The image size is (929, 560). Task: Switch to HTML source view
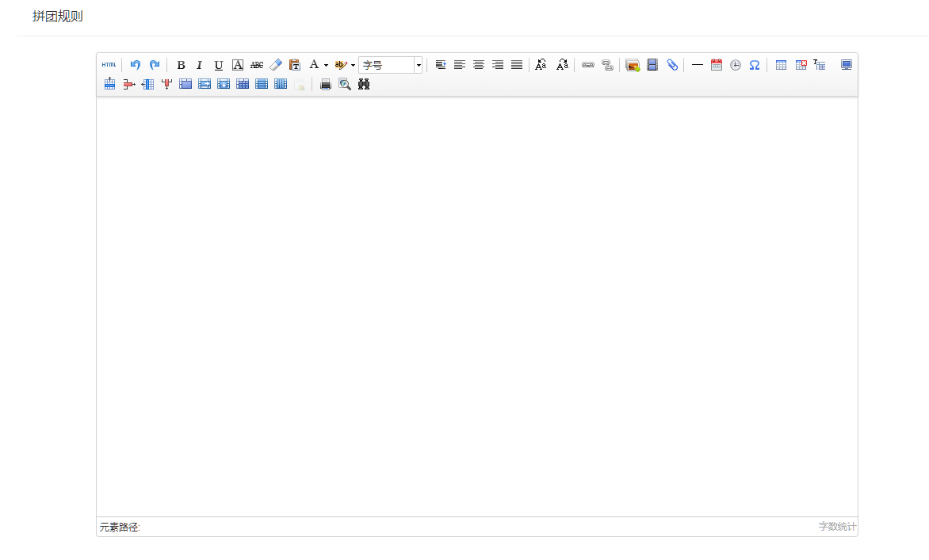coord(109,65)
